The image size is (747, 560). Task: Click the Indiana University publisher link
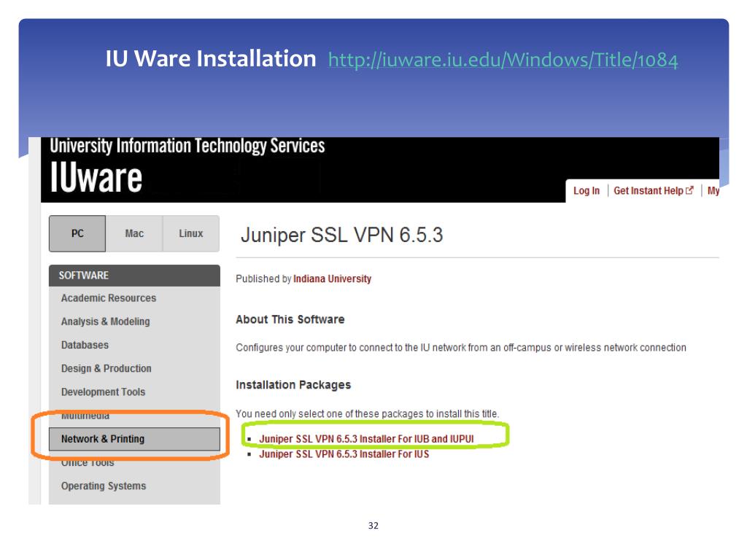pyautogui.click(x=332, y=279)
